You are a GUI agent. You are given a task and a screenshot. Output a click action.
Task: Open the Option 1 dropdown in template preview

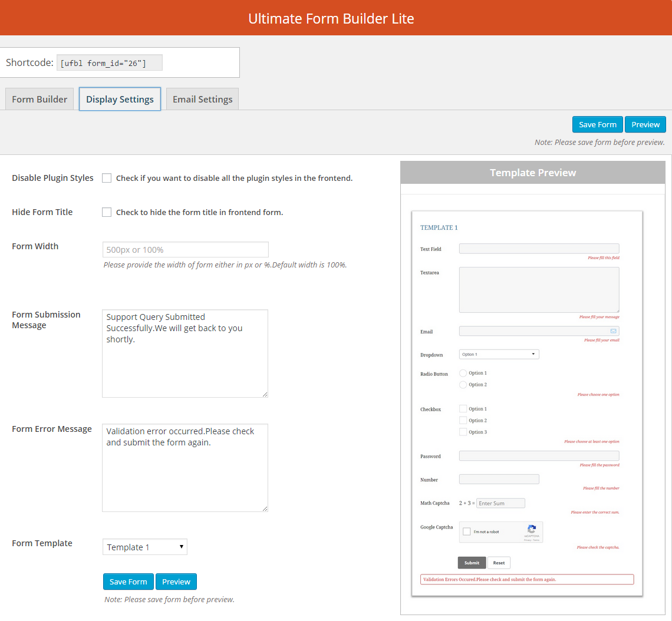click(x=499, y=354)
